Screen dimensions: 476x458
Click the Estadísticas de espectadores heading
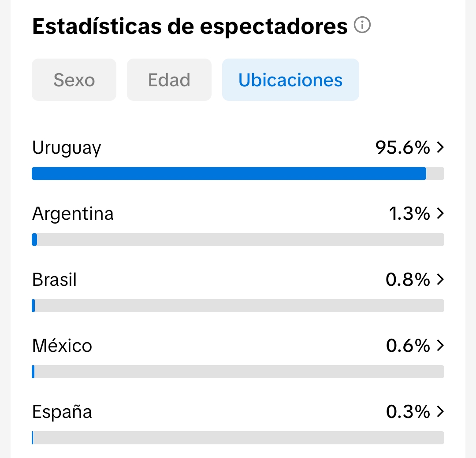point(190,27)
